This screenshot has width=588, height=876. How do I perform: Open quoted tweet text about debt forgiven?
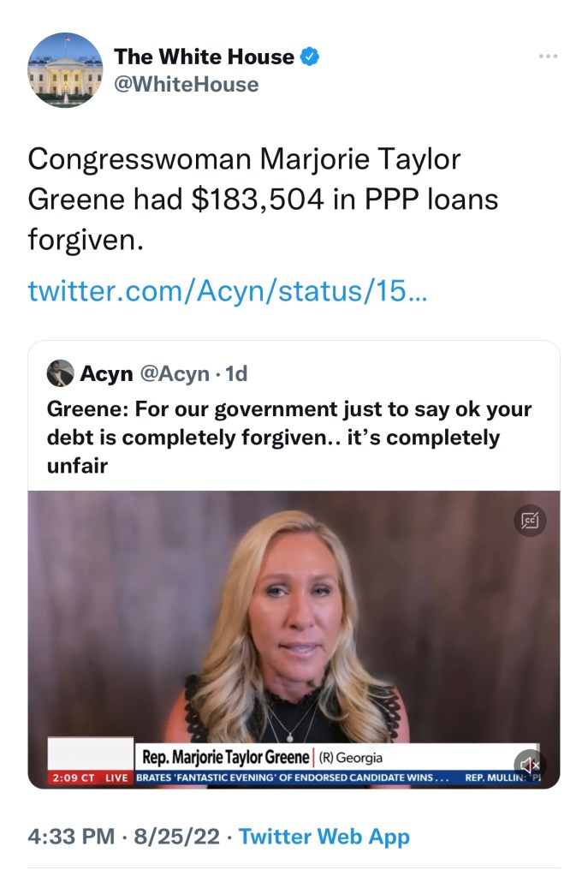click(289, 437)
